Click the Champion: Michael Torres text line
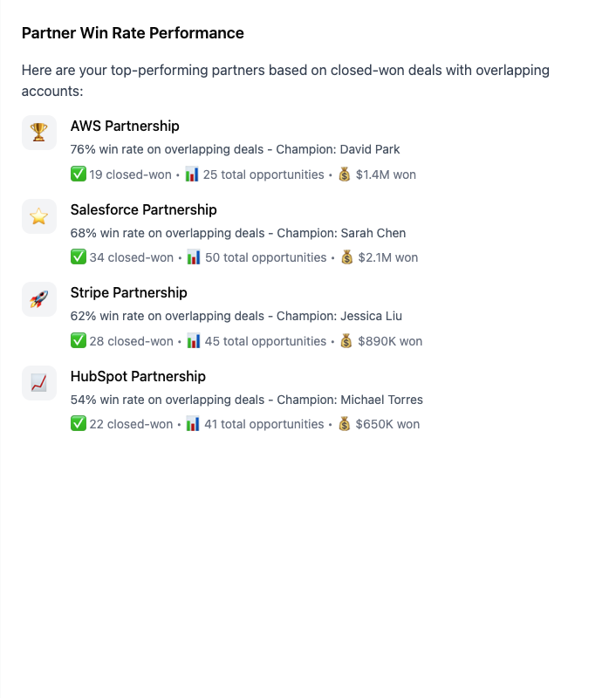 pyautogui.click(x=350, y=400)
